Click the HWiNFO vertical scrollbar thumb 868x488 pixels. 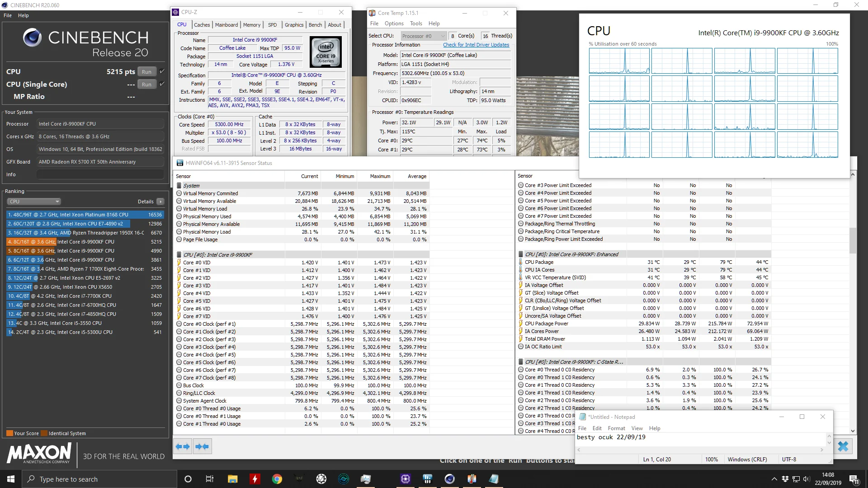tap(853, 240)
